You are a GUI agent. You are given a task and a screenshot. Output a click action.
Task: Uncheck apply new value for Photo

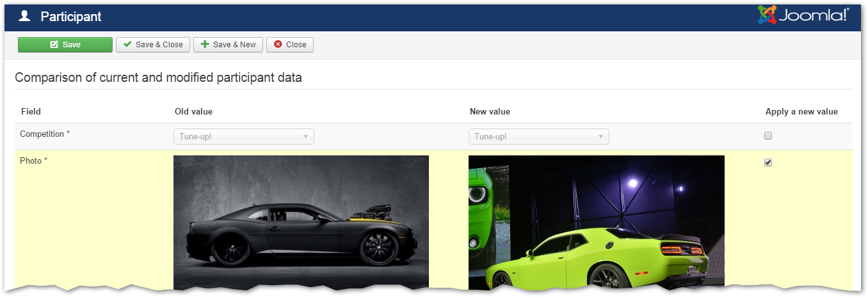click(768, 162)
